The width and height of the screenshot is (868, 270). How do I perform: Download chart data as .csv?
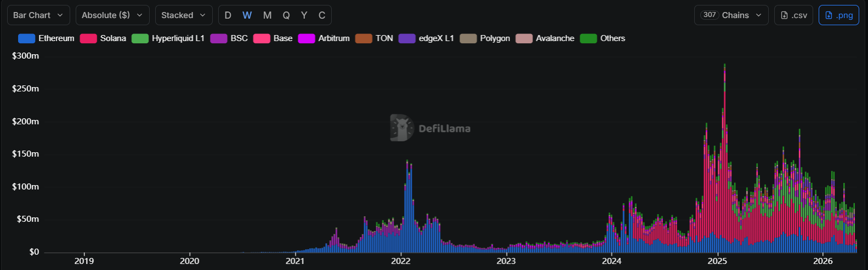tap(793, 15)
